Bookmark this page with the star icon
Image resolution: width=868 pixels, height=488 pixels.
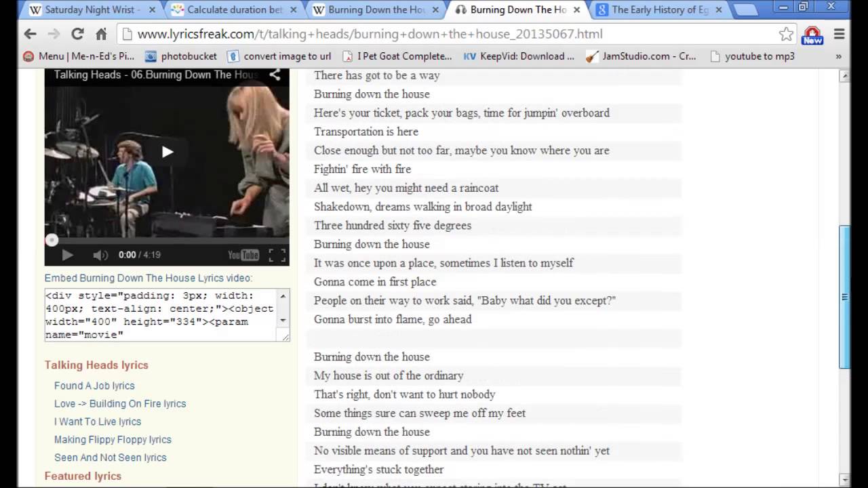pyautogui.click(x=786, y=34)
